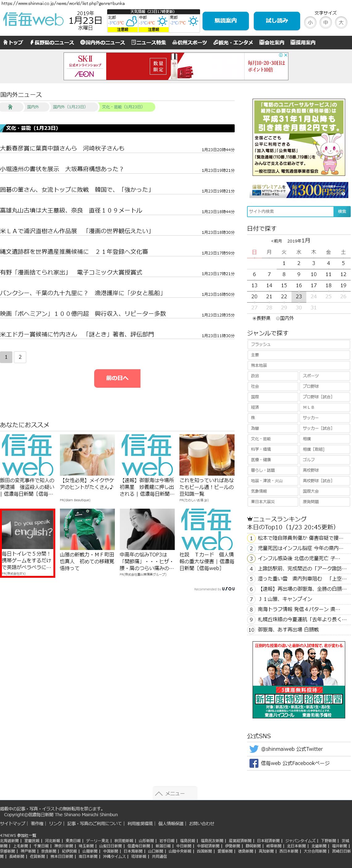Select the 国内外 radio button
Viewport: 352px width, 868px height.
278,318
